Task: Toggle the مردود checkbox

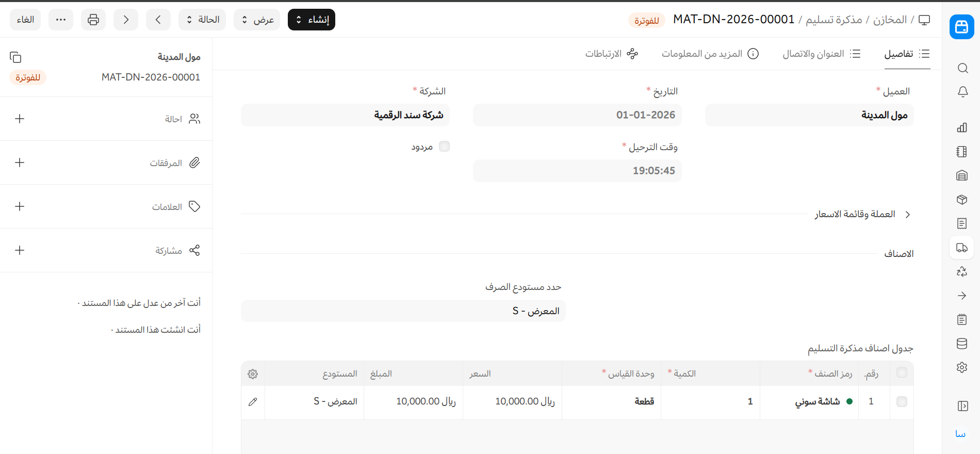Action: click(x=444, y=147)
